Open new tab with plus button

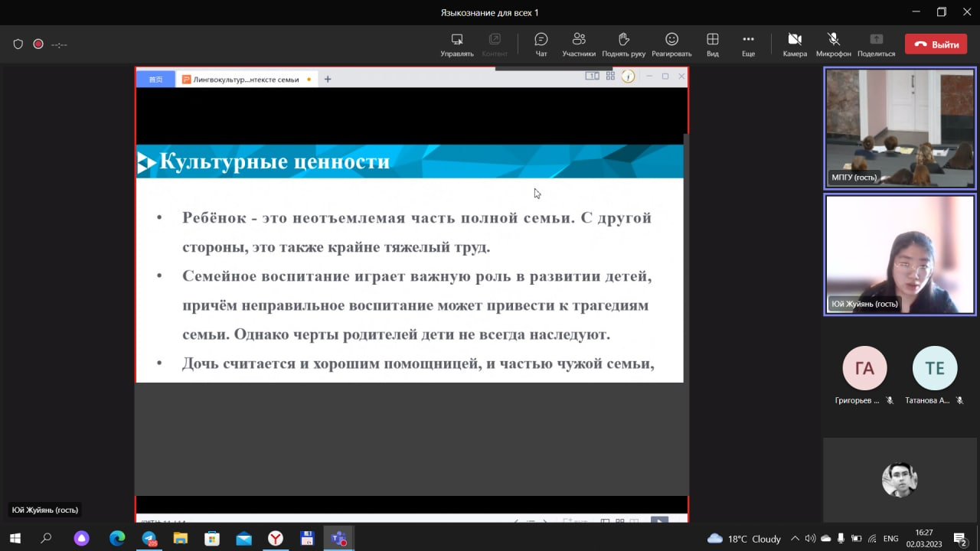click(x=328, y=80)
